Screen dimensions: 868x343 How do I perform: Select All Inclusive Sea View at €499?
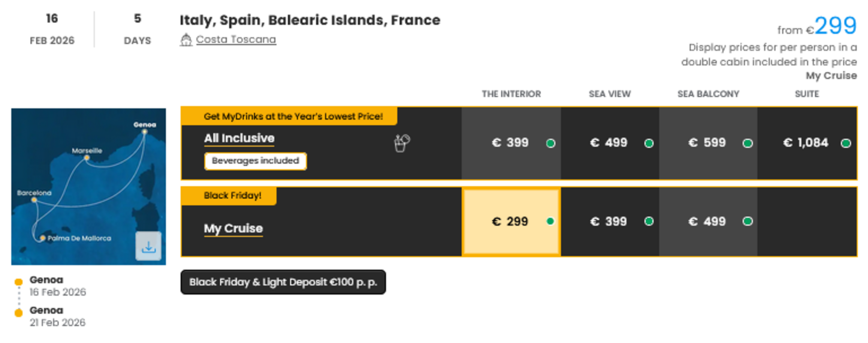[x=609, y=143]
